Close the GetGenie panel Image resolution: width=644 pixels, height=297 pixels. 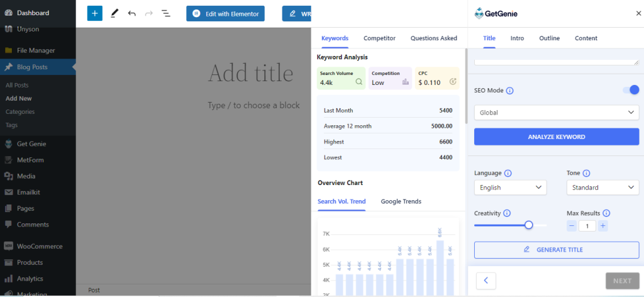[x=638, y=14]
